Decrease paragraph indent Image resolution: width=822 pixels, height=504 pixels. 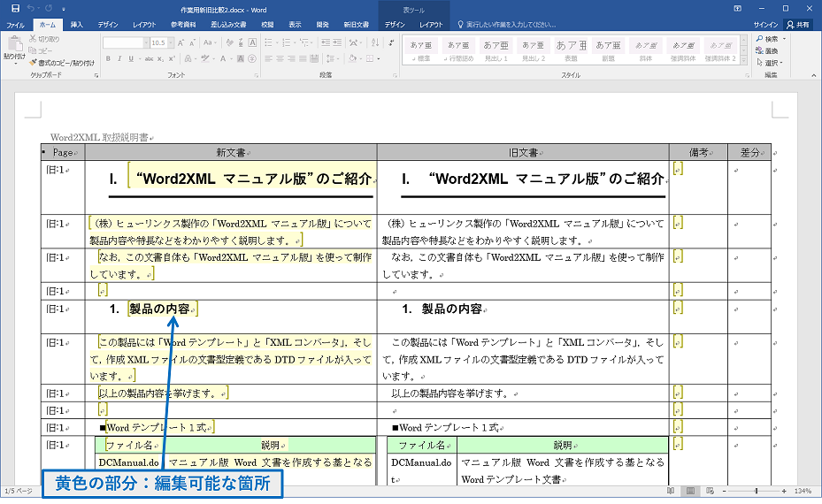click(326, 43)
